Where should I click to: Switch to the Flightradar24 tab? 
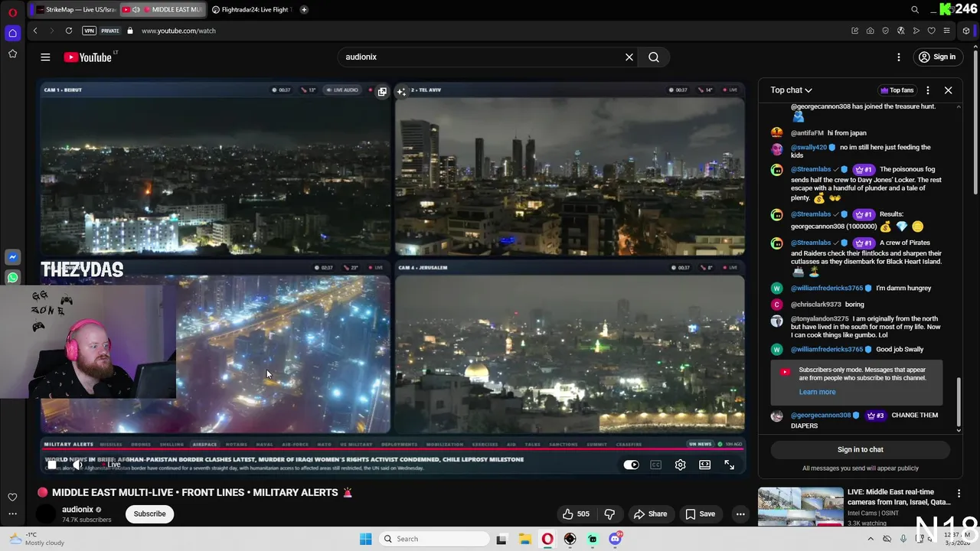tap(251, 9)
